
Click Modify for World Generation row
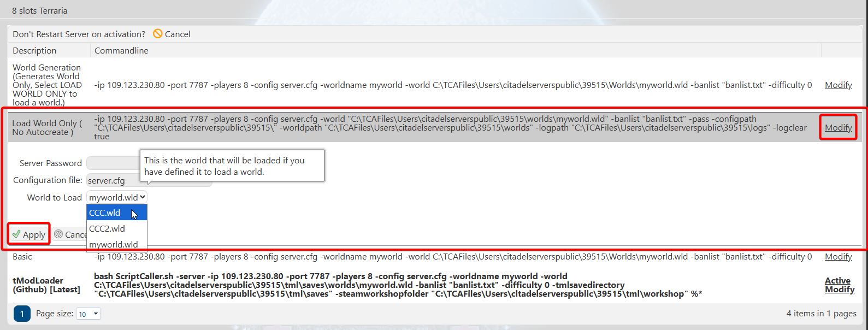tap(838, 85)
